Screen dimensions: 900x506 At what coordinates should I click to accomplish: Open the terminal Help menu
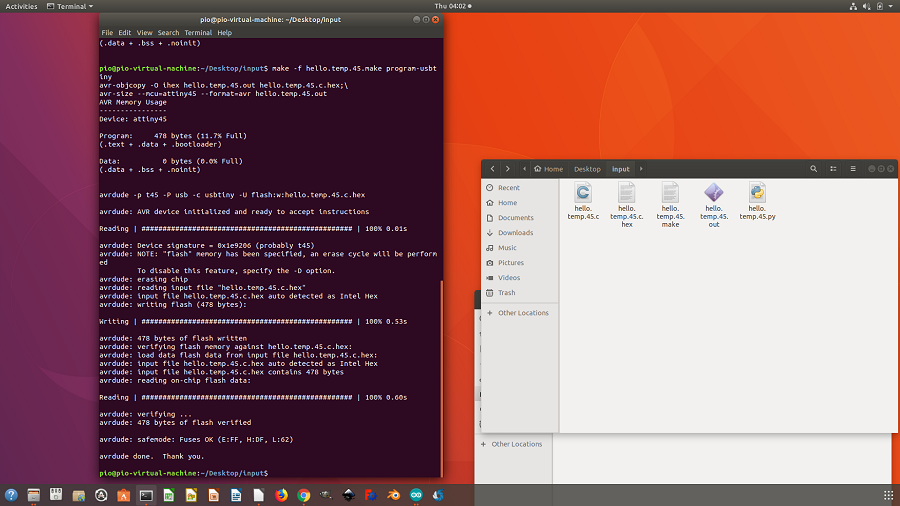224,33
